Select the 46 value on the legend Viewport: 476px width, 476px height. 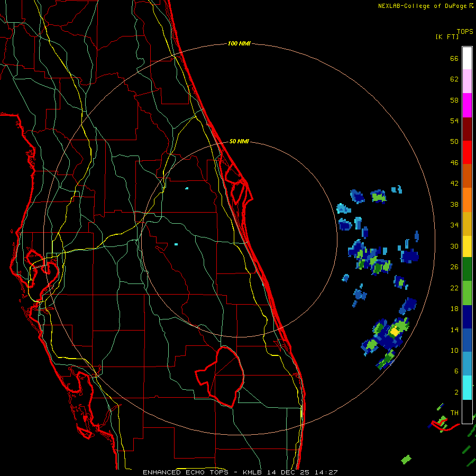pyautogui.click(x=454, y=163)
